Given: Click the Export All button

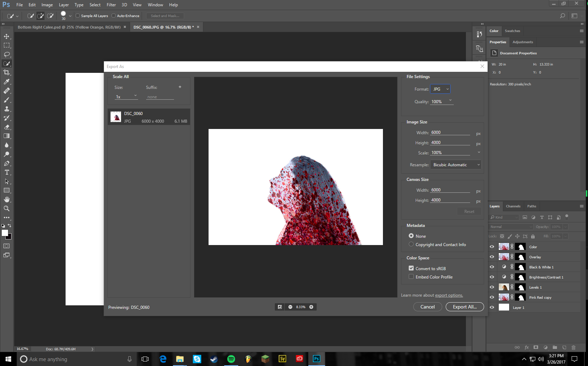Looking at the screenshot, I should 465,307.
